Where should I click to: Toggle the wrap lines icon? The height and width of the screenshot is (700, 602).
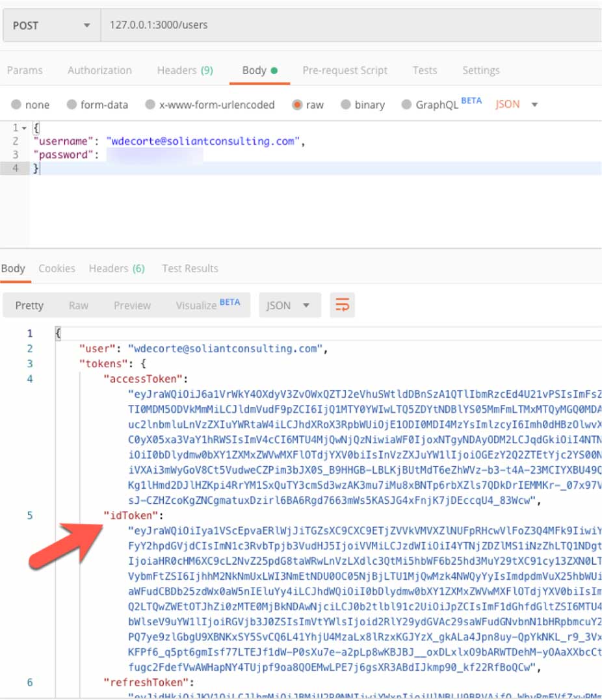coord(343,305)
